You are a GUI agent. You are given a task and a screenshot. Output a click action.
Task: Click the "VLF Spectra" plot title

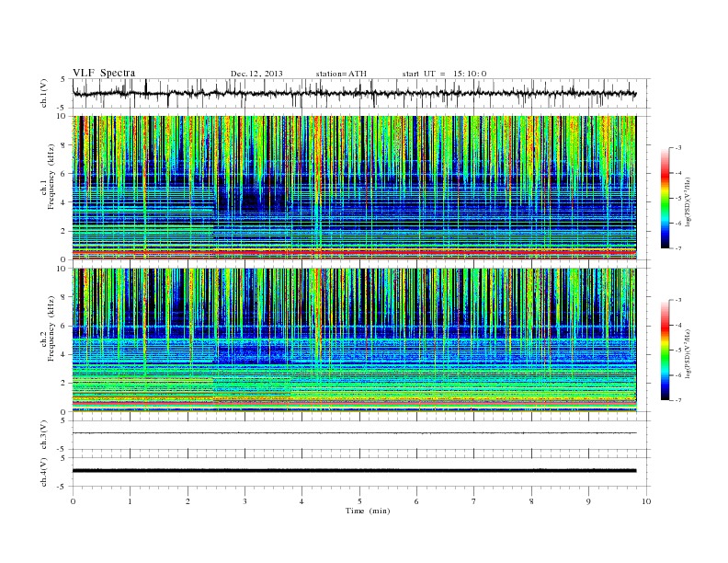pyautogui.click(x=104, y=73)
